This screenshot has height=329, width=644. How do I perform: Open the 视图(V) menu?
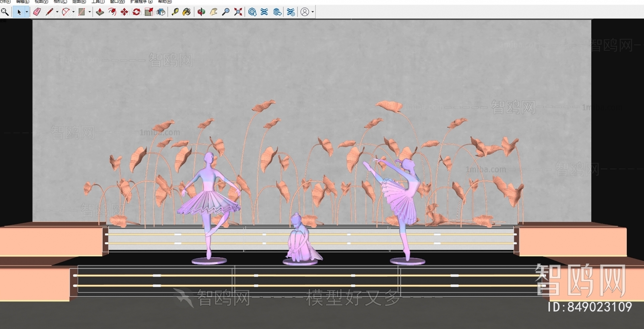(x=41, y=2)
